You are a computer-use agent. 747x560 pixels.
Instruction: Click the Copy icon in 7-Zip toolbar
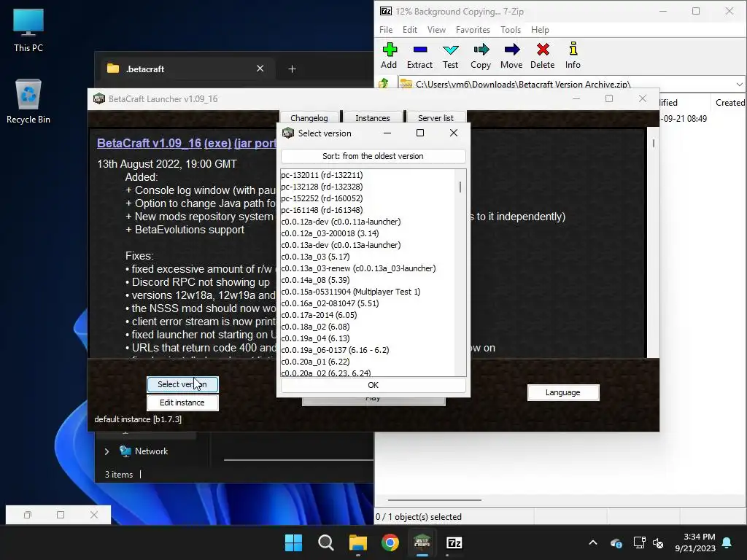(x=481, y=50)
